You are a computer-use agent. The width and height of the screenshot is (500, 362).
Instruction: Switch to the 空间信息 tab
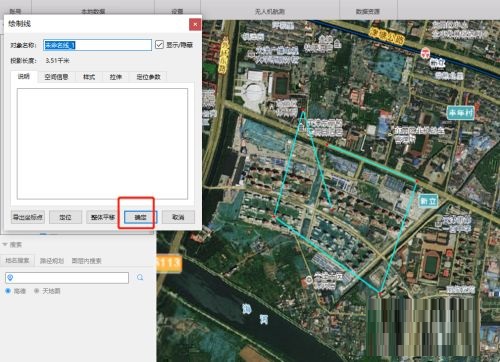pyautogui.click(x=56, y=77)
